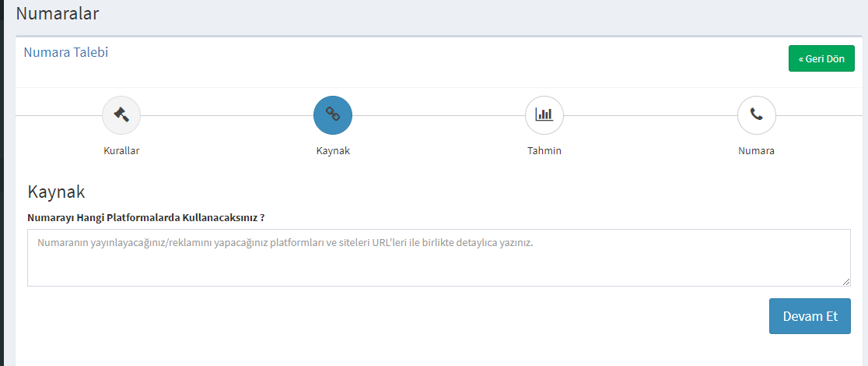This screenshot has height=366, width=868.
Task: Click the bold Numarayı Hangi Platformalarda label
Action: 145,217
